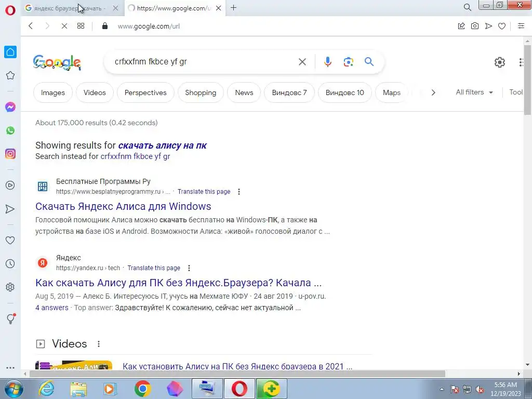Image resolution: width=532 pixels, height=399 pixels.
Task: Show hidden system tray icons
Action: [x=442, y=389]
